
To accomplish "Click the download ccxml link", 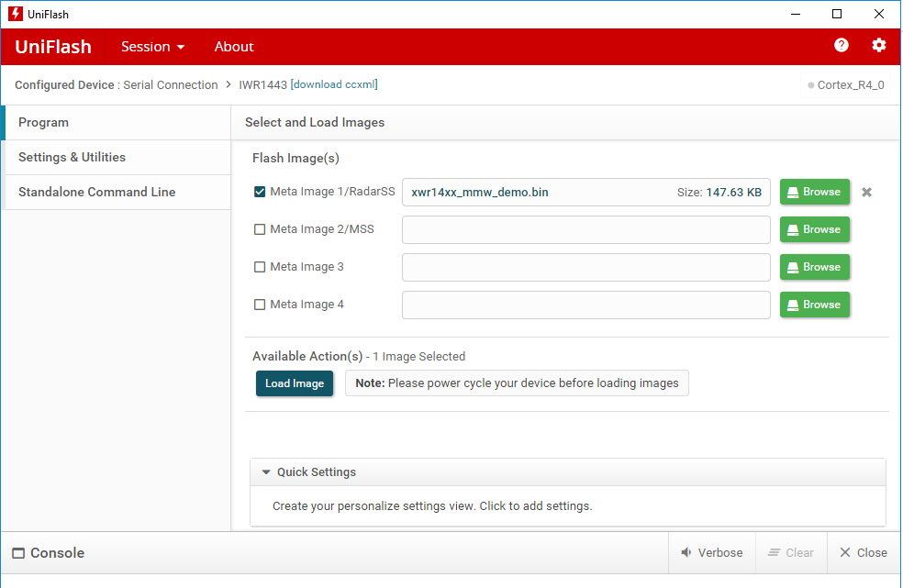I will 334,84.
